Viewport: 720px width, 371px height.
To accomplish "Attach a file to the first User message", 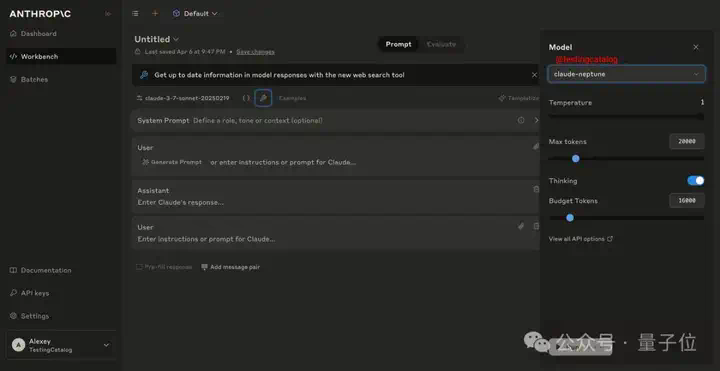I will pos(535,147).
